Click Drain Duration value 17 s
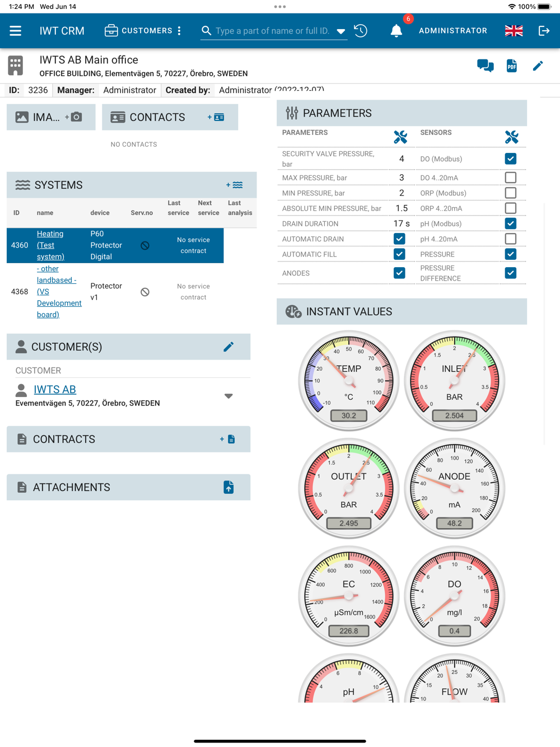The image size is (560, 747). point(402,223)
